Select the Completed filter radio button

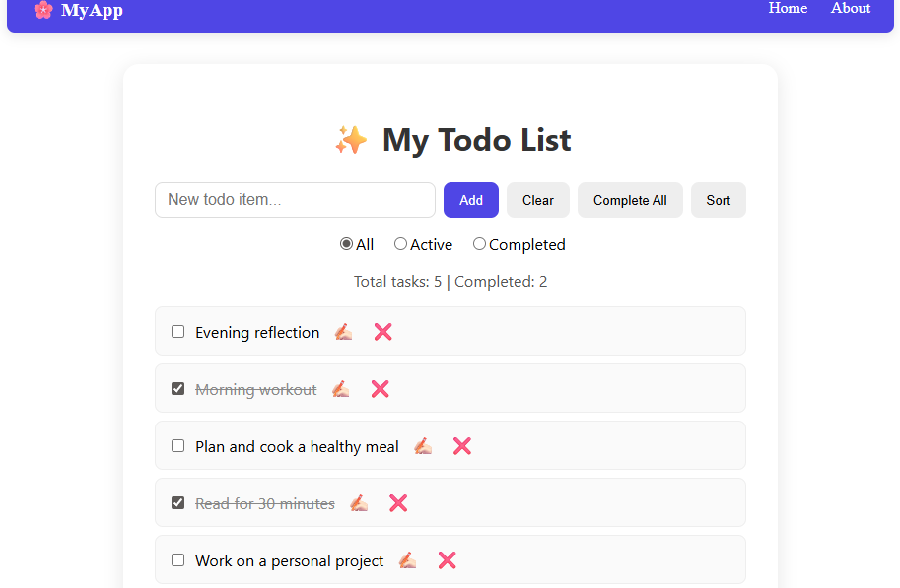pos(479,244)
